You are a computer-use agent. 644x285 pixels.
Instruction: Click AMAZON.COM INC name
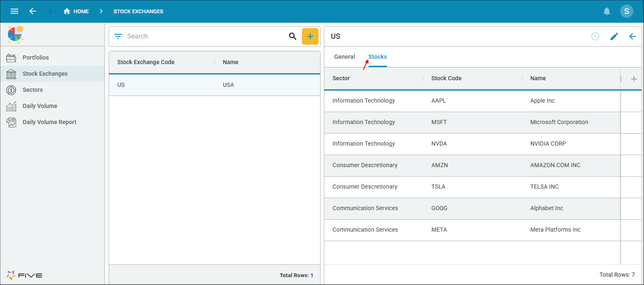(555, 165)
